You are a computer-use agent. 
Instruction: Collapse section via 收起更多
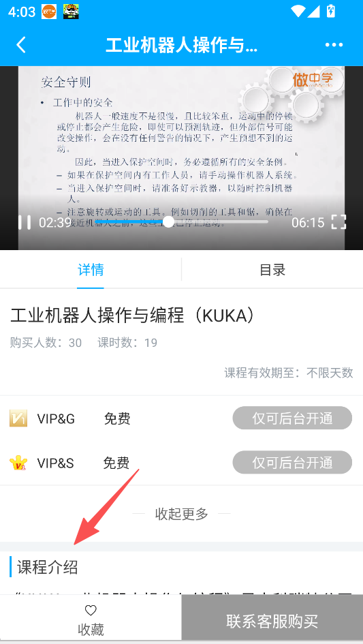(181, 513)
